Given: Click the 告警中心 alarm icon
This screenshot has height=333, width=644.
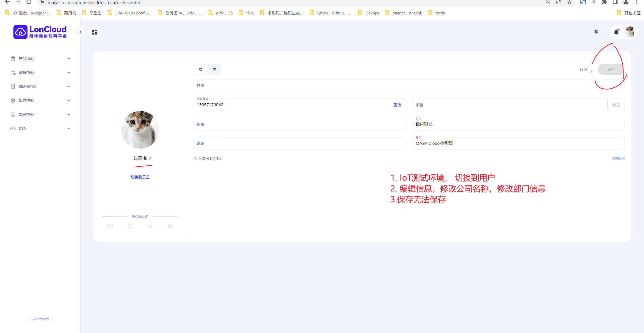Looking at the screenshot, I should pos(13,114).
